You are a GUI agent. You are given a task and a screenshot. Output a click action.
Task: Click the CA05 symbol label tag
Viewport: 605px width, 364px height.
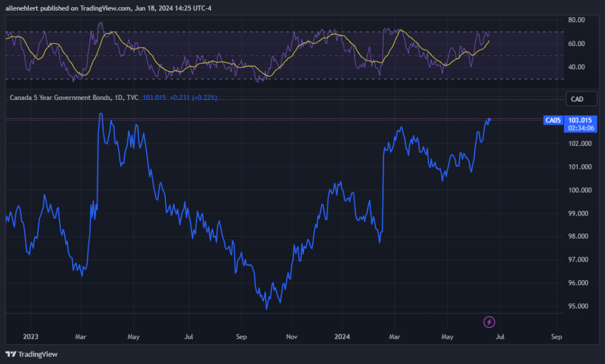(x=552, y=121)
